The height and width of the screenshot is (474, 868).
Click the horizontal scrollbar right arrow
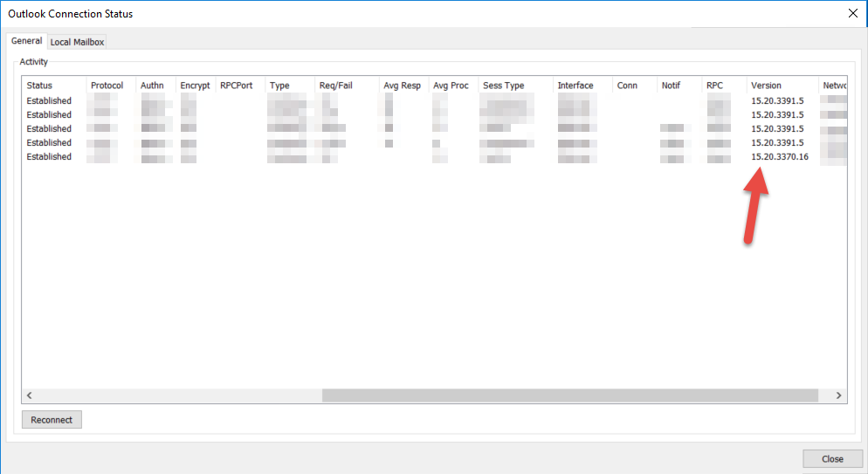coord(838,395)
